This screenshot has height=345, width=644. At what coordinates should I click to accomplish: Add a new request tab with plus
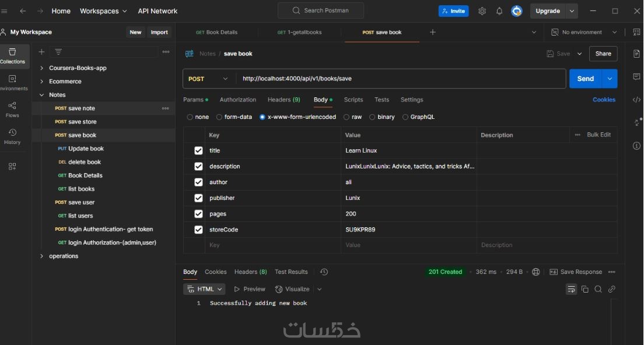click(432, 32)
